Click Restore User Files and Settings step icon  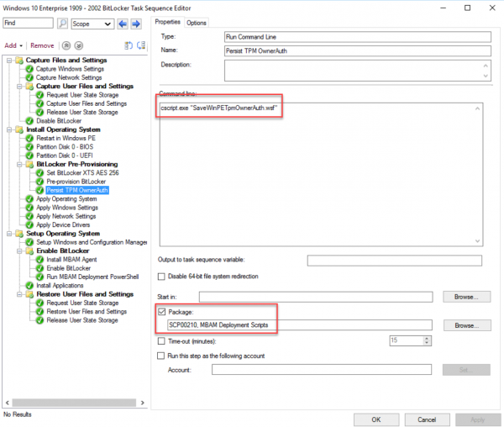click(x=39, y=312)
